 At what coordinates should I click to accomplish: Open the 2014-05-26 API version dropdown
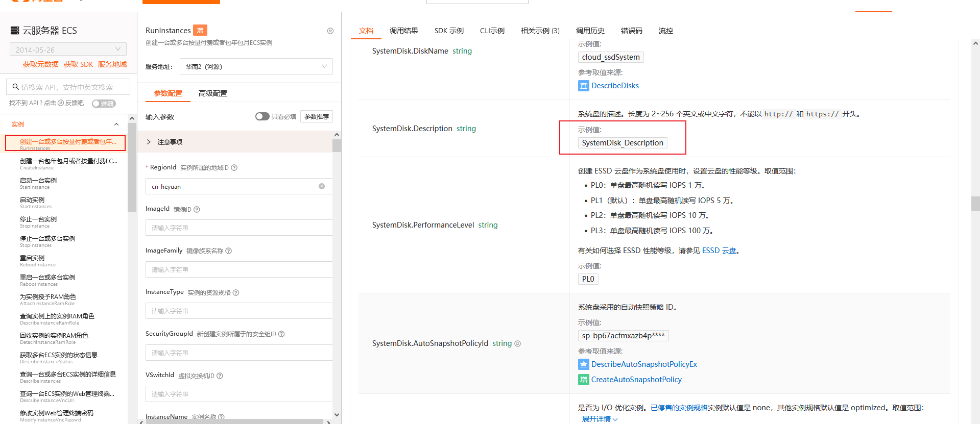click(68, 49)
